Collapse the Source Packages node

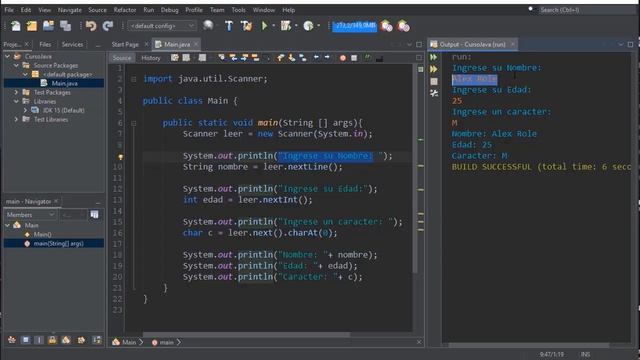coord(16,65)
